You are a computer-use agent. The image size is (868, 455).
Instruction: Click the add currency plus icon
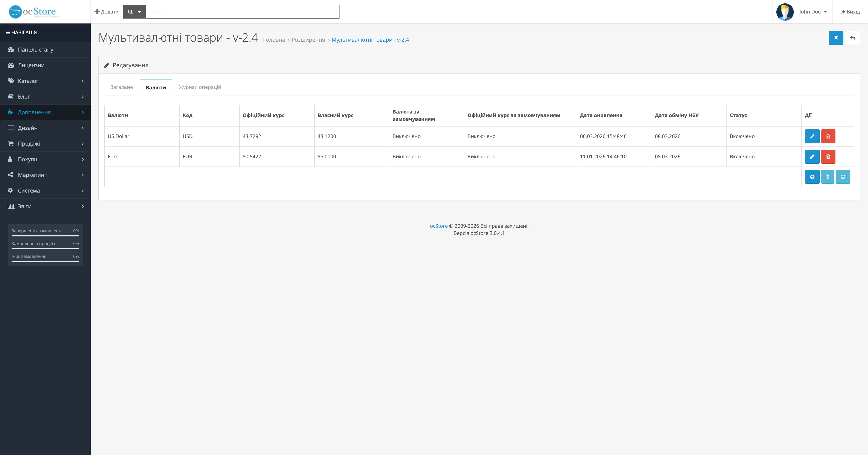coord(812,177)
